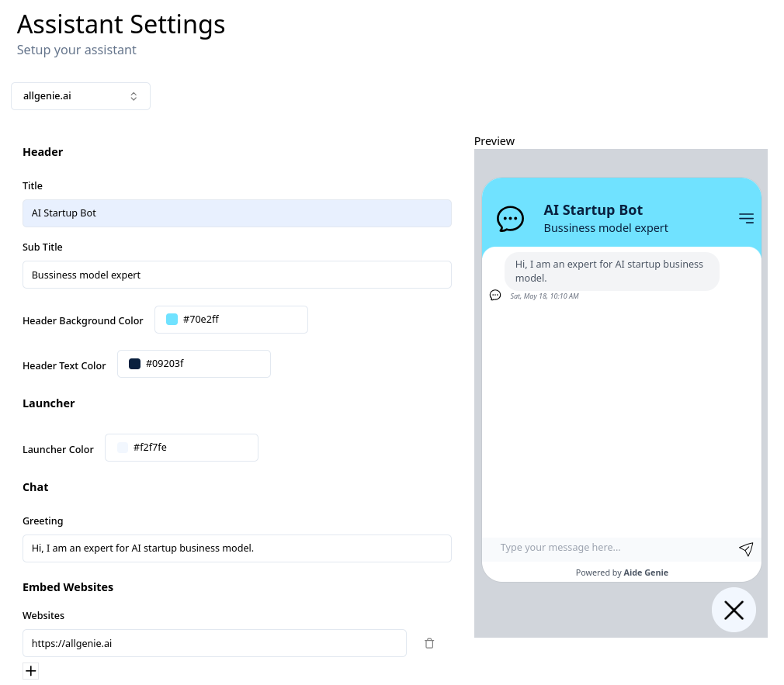Click the greeting bubble in the chat preview
Viewport: 784px width, 685px height.
pyautogui.click(x=612, y=271)
